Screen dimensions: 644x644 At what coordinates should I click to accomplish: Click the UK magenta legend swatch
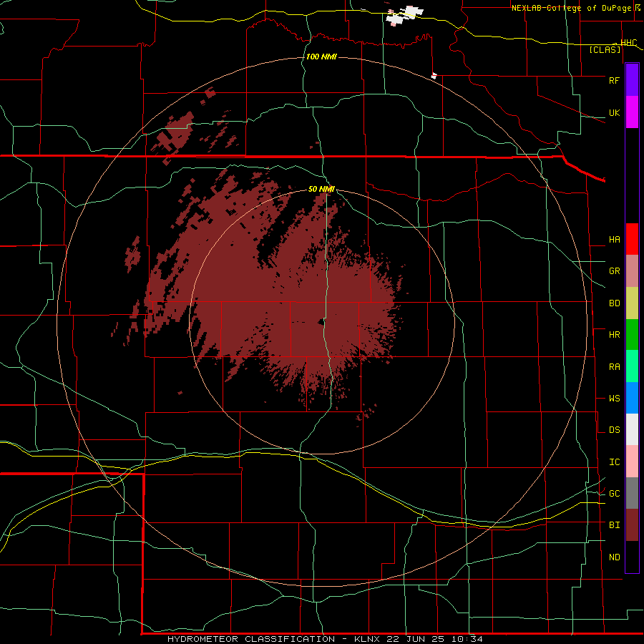coord(632,112)
